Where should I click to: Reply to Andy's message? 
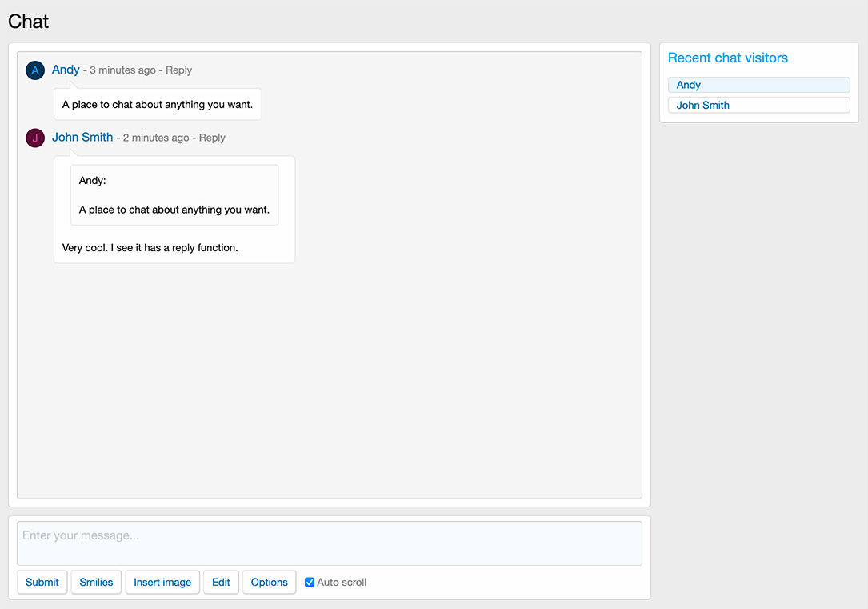pyautogui.click(x=178, y=70)
